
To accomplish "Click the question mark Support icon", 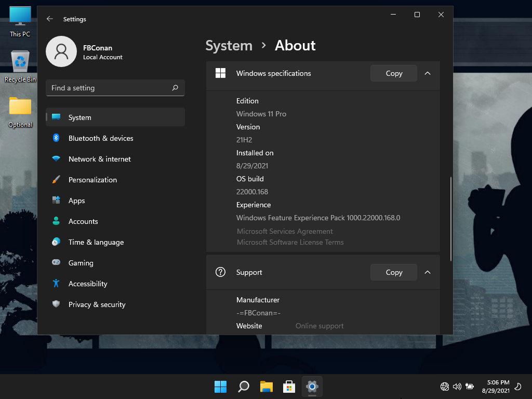I will tap(220, 272).
